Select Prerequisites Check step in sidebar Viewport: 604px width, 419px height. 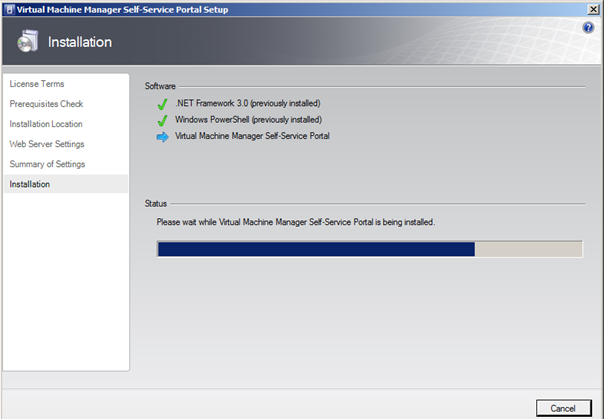point(46,104)
